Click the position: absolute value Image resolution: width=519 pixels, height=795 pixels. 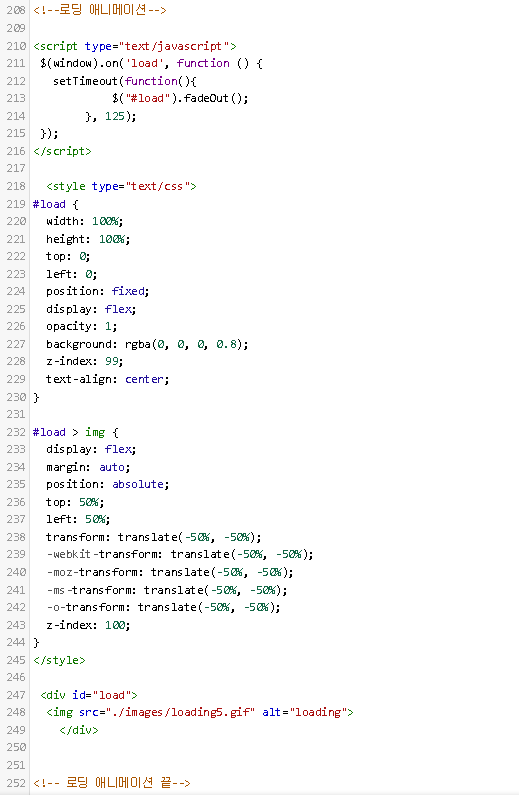click(x=138, y=484)
